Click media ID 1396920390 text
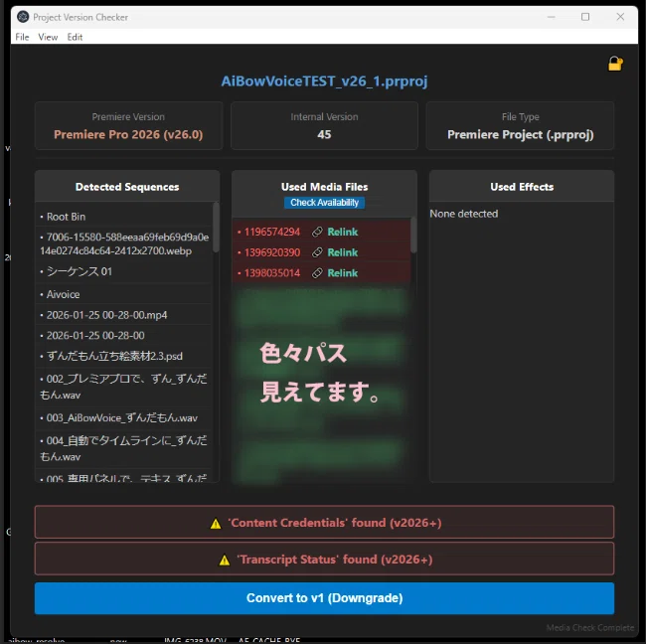 point(272,252)
